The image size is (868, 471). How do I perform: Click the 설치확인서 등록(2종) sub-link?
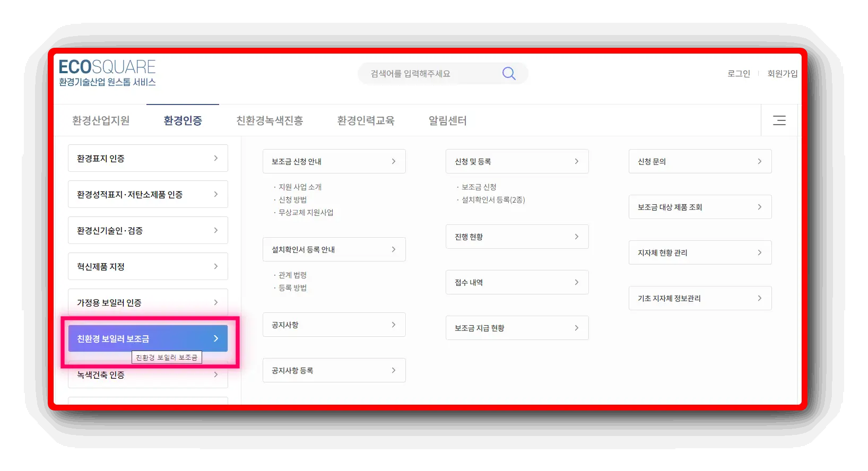pos(493,200)
